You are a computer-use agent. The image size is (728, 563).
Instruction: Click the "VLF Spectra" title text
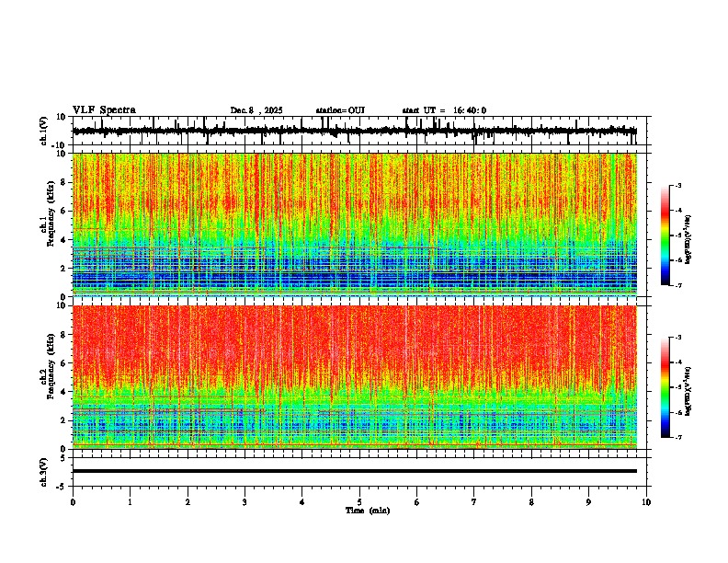[104, 110]
